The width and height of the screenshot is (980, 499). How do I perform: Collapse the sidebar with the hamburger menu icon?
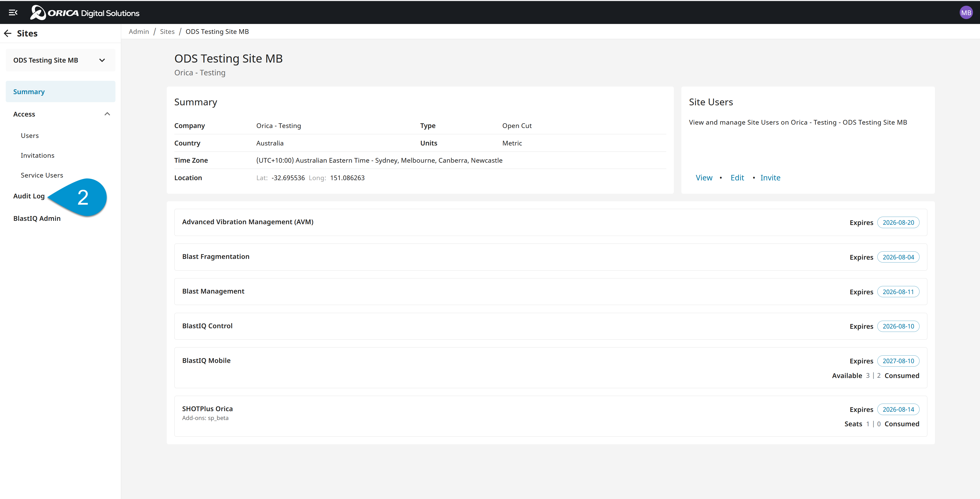13,13
